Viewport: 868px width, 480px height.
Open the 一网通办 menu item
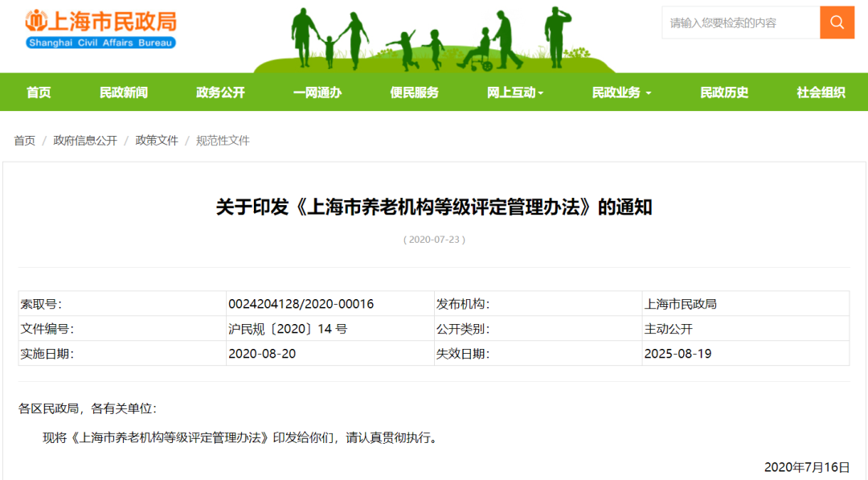(317, 92)
